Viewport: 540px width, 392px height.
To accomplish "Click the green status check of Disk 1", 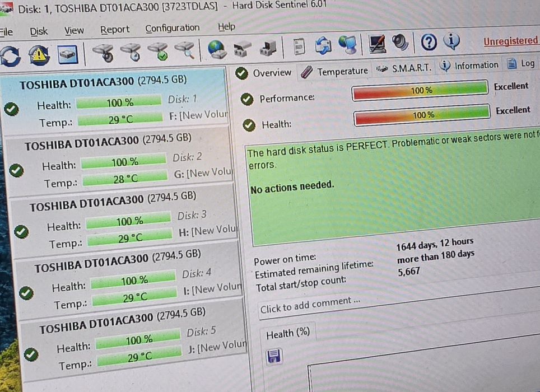I will (x=11, y=109).
